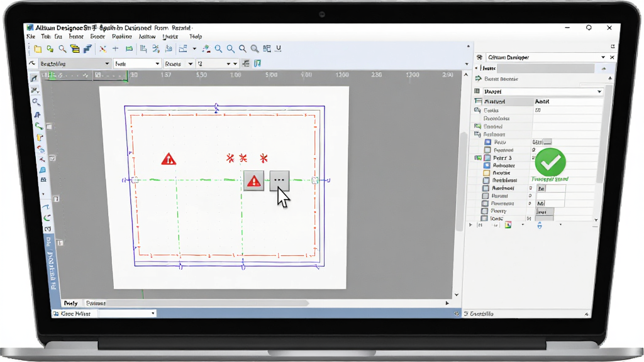
Task: Open the combo box under the green arrow row
Action: pos(543,92)
